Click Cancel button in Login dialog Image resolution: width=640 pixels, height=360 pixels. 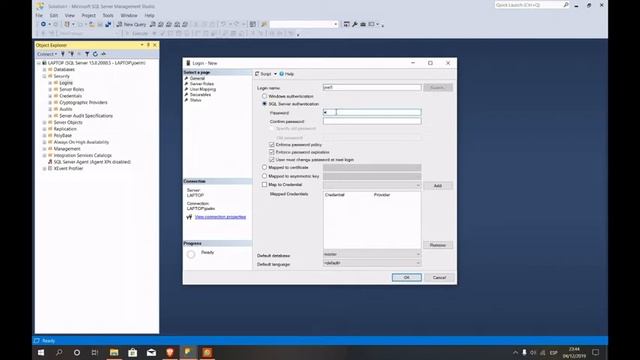(x=439, y=278)
